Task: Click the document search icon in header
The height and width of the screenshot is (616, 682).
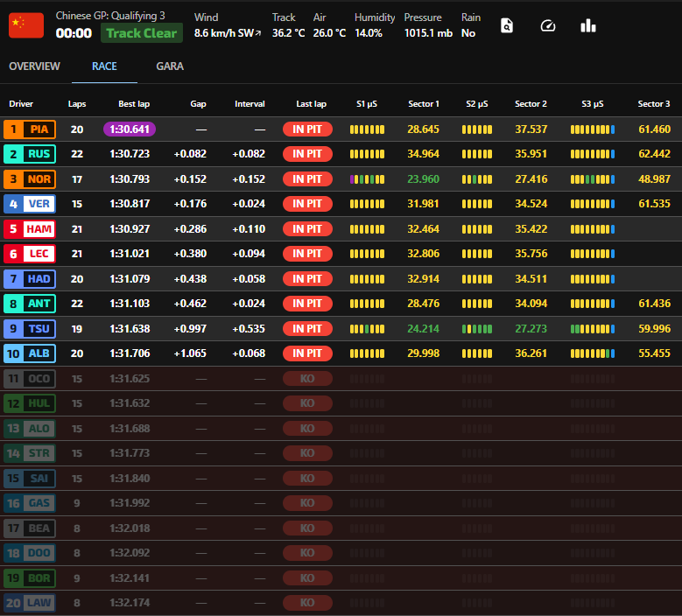Action: point(507,26)
